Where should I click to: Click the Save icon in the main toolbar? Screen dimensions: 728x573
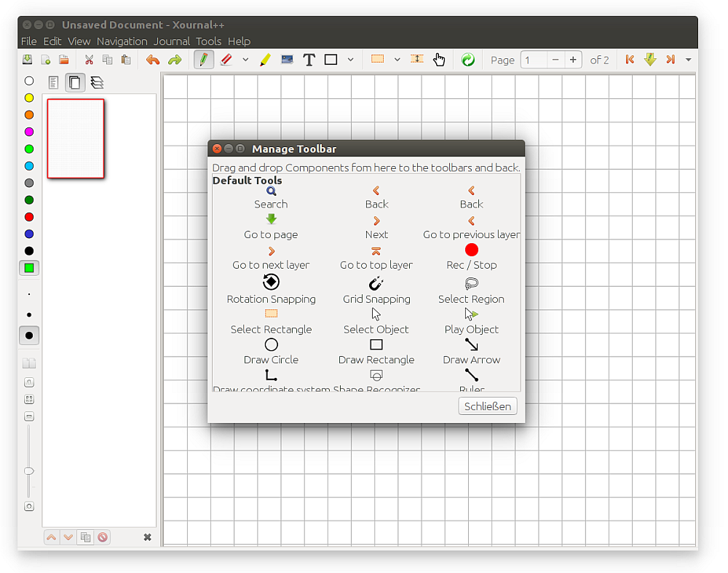pos(28,60)
